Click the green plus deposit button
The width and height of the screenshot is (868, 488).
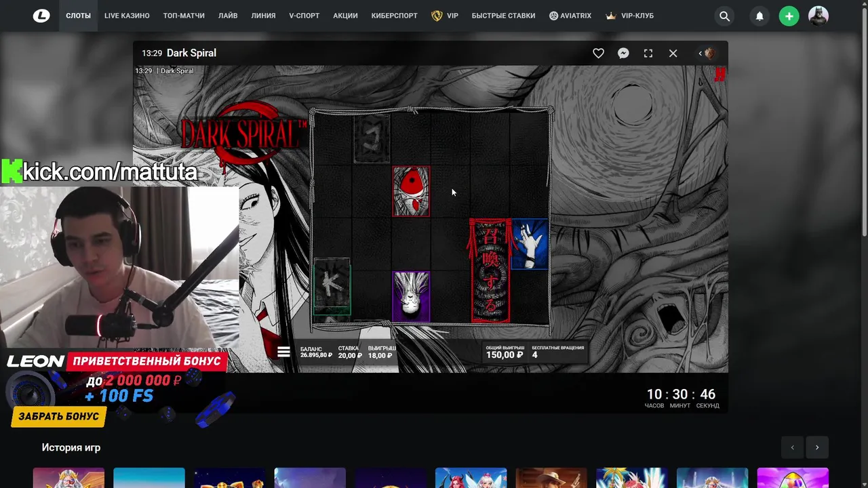pyautogui.click(x=789, y=16)
